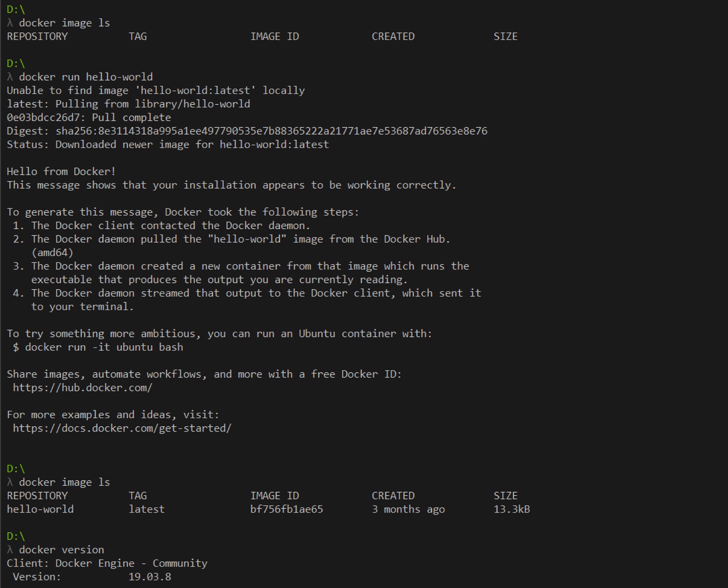Screen dimensions: 728x588
Task: Open the https://docs.docker.com/get-started/ URL
Action: point(122,428)
